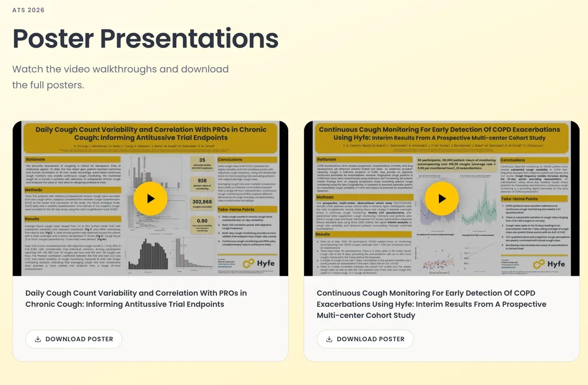Select the left poster's yellow title banner
The height and width of the screenshot is (385, 588).
150,138
